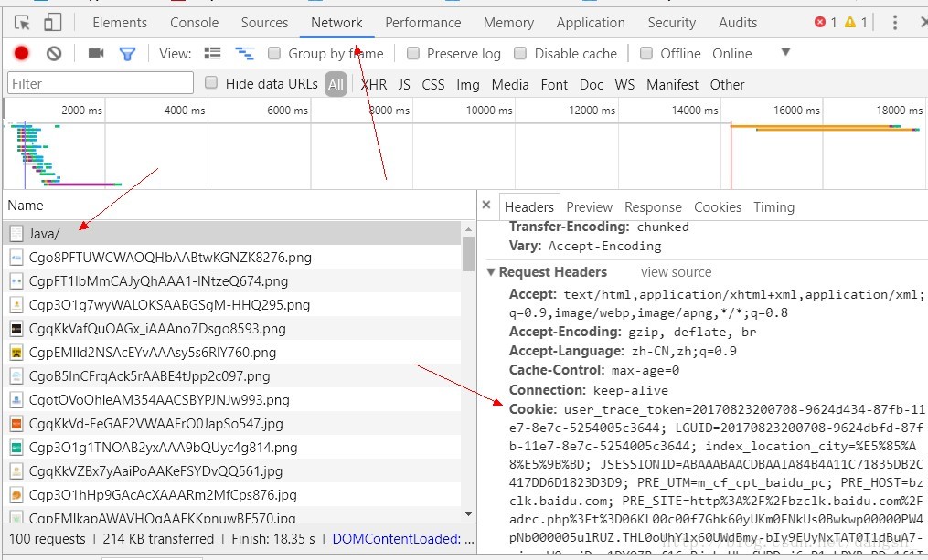Click the Filter text input

click(101, 83)
